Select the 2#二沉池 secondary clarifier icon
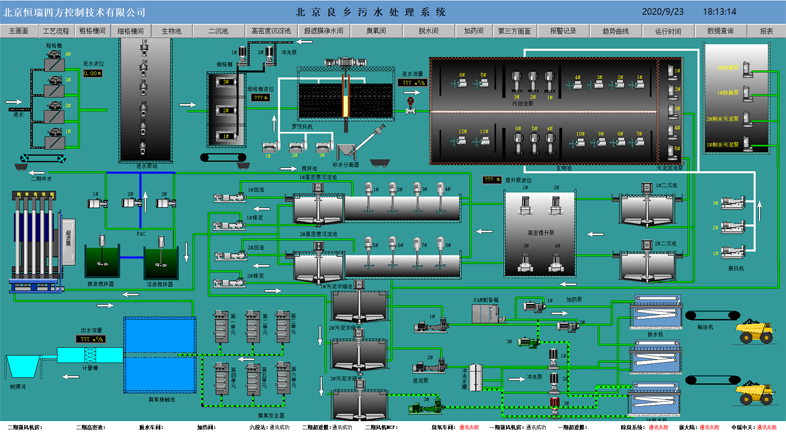 pos(648,261)
